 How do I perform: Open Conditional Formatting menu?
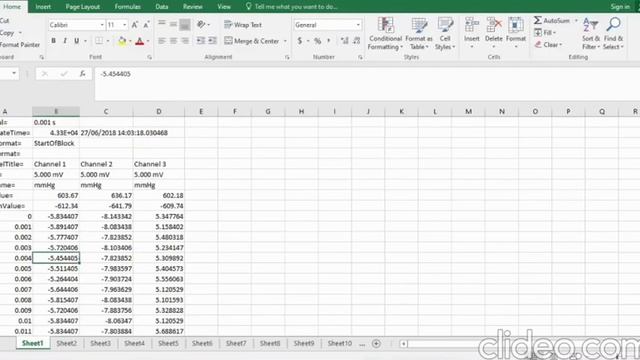385,34
